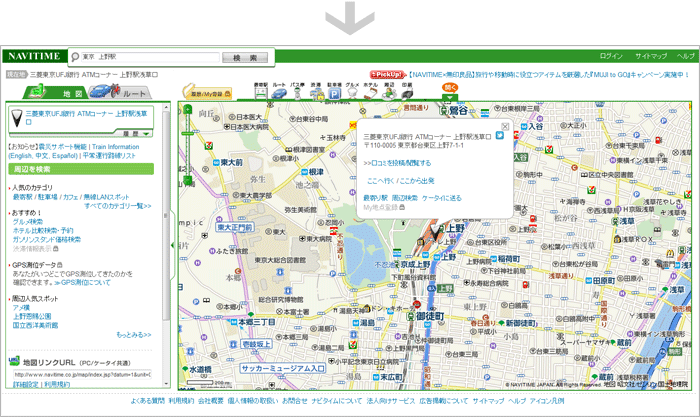Click the bus stop (バス停) toolbar icon

pos(297,91)
